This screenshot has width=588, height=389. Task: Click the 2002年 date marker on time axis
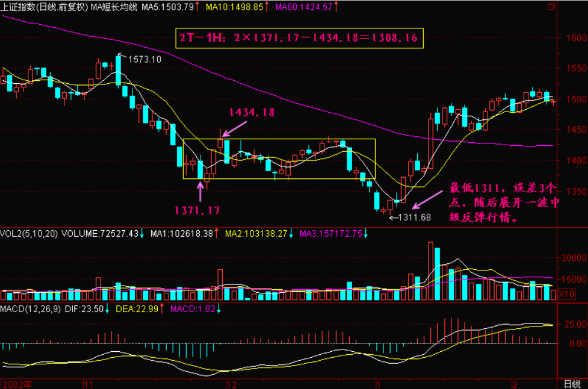click(18, 383)
